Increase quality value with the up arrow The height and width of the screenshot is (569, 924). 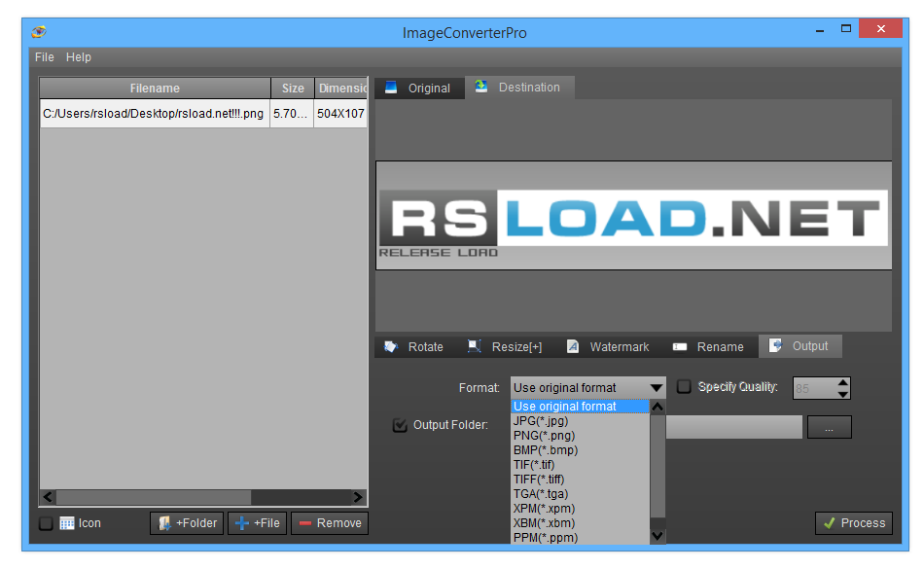[x=843, y=382]
